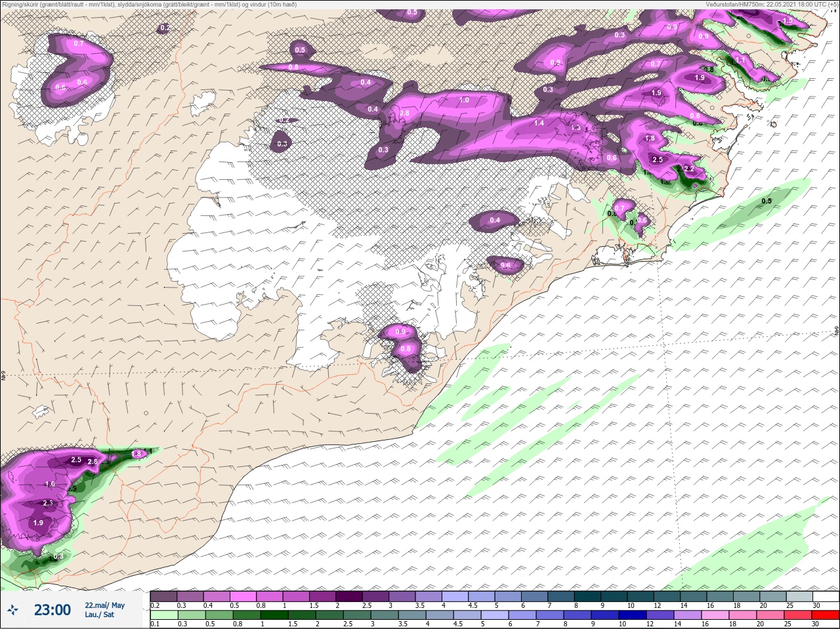Click the 2.8 value in the southwest snow area
This screenshot has width=840, height=629.
[93, 462]
